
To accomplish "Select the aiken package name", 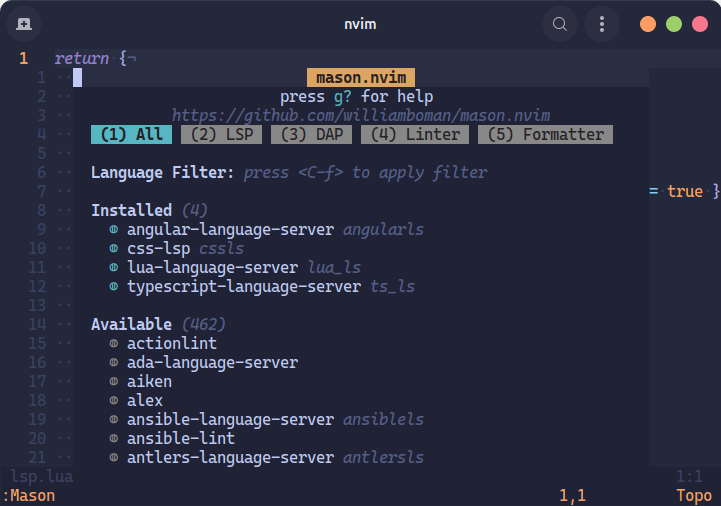I will pyautogui.click(x=149, y=381).
